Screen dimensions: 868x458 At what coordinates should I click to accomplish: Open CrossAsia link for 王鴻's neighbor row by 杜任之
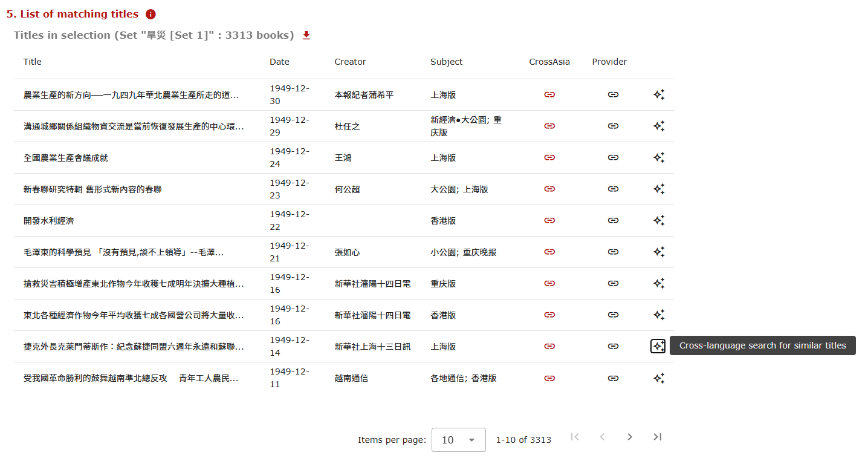tap(549, 126)
